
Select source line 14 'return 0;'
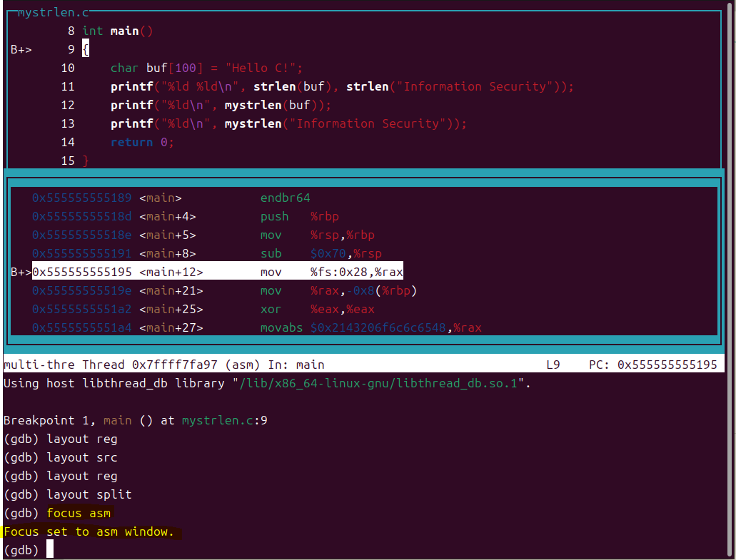click(117, 142)
